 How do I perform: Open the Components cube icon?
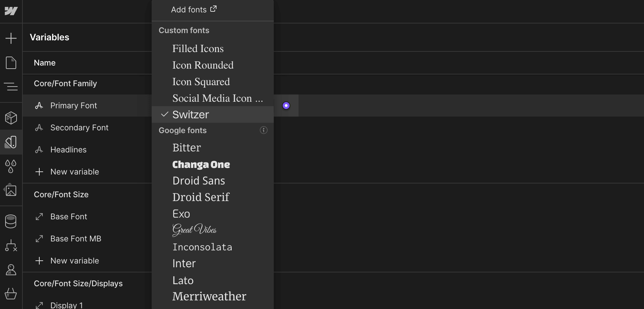point(11,118)
